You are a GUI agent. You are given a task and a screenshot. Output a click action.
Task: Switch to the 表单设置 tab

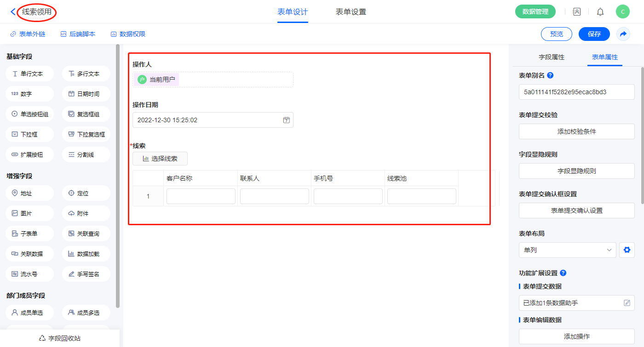pos(351,12)
